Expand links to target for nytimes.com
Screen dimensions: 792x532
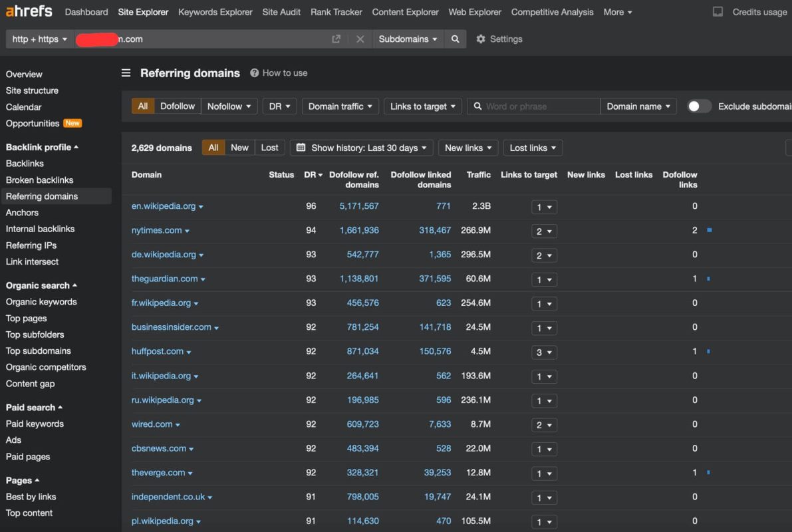click(x=544, y=231)
